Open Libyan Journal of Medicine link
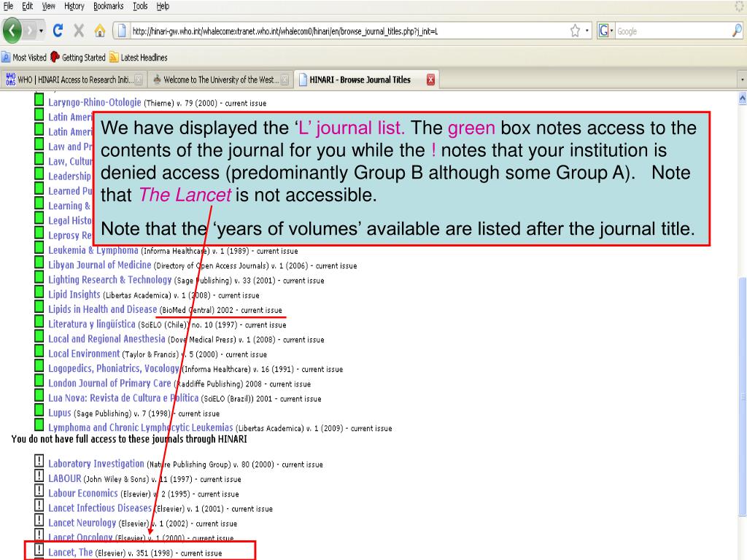Screen dimensions: 747x560 pos(99,265)
